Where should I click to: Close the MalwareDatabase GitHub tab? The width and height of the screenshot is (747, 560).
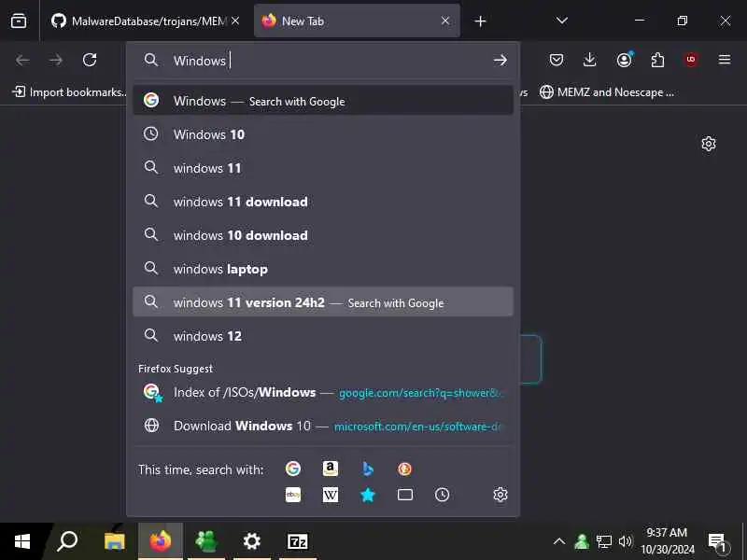235,21
